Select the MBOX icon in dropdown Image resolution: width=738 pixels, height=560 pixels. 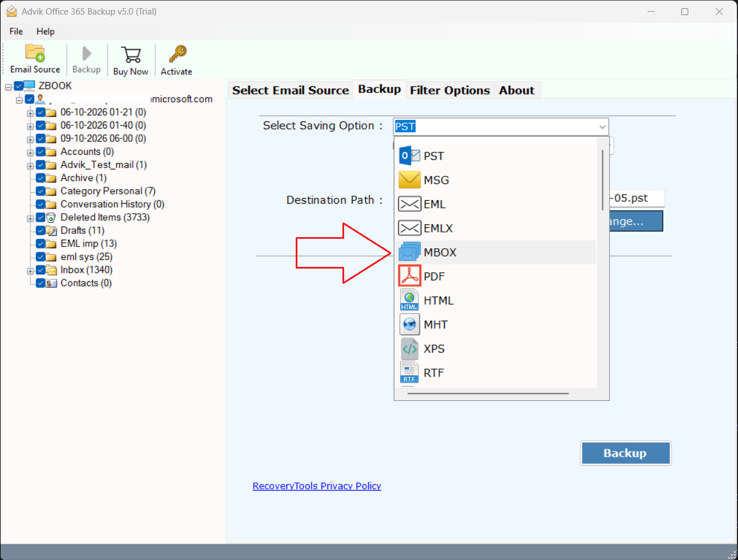(x=410, y=252)
